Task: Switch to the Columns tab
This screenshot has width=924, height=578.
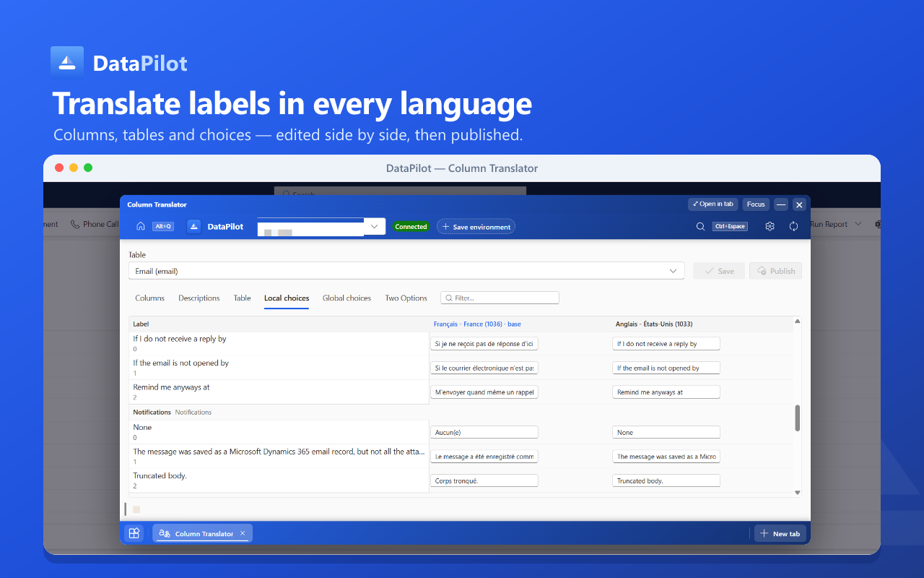Action: (x=150, y=298)
